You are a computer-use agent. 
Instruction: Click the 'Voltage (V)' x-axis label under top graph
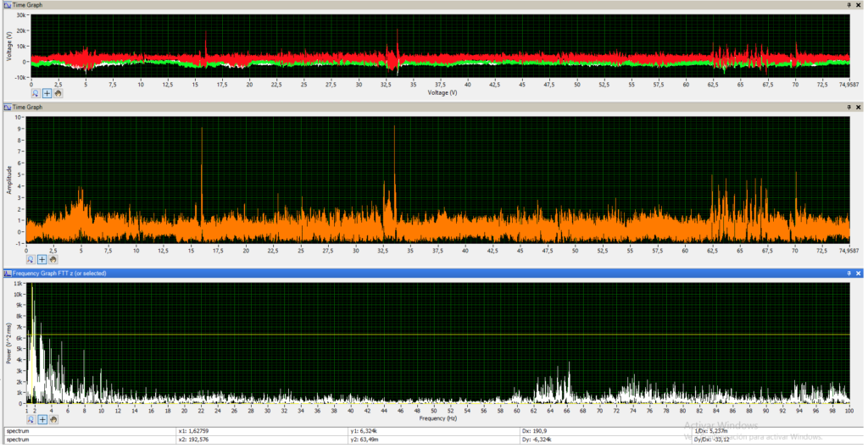click(442, 93)
